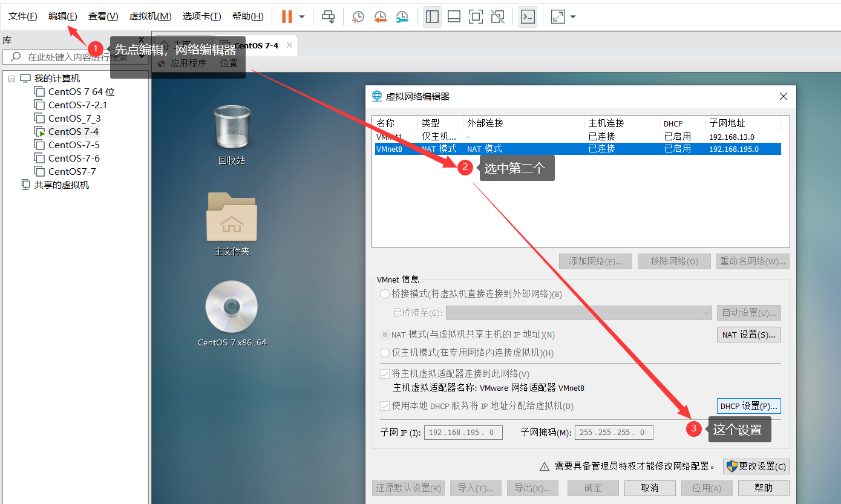Open the 查看 menu
The width and height of the screenshot is (841, 504).
coord(103,16)
